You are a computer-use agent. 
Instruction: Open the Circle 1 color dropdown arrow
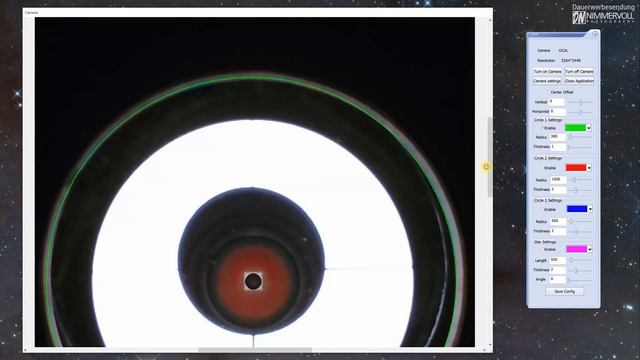(589, 128)
